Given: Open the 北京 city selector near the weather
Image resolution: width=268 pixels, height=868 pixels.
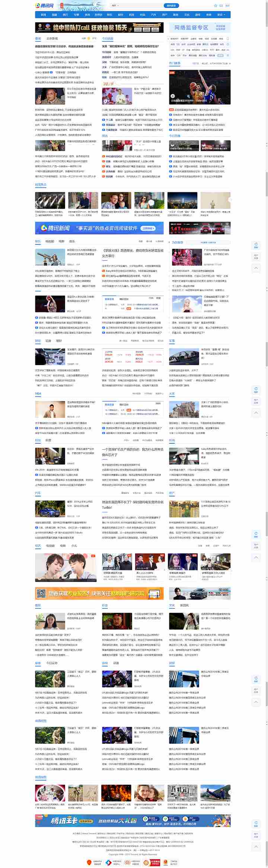Looking at the screenshot, I should [x=84, y=38].
